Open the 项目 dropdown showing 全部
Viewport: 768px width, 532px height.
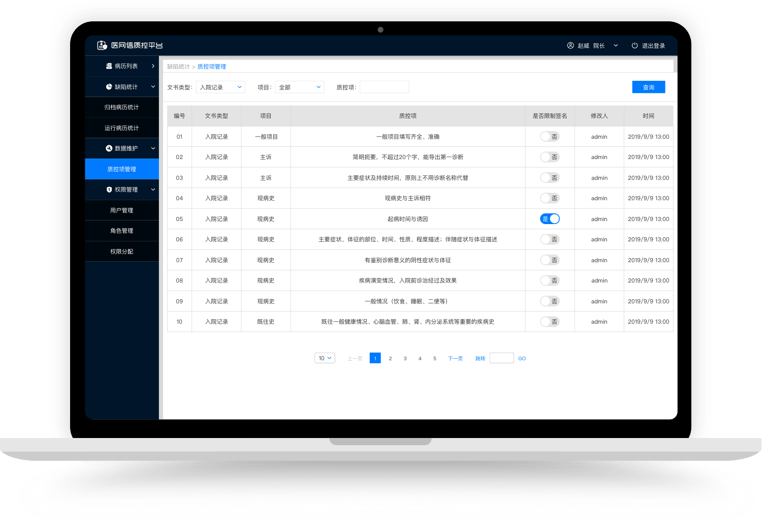click(300, 87)
